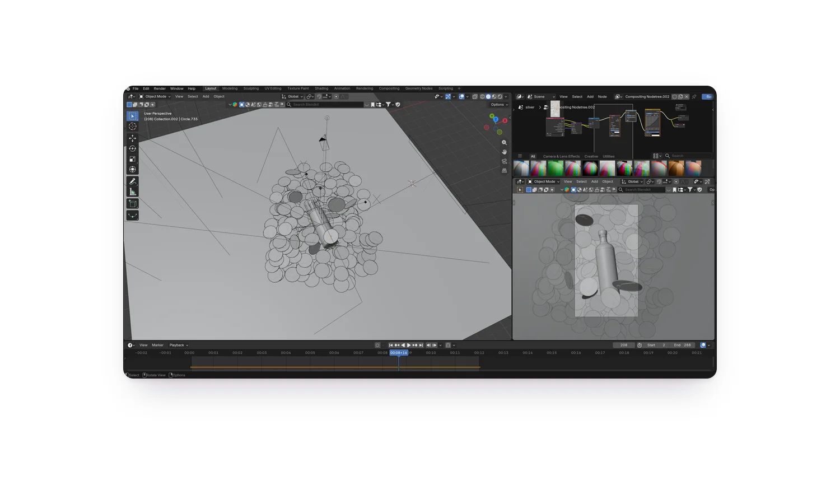Click the current frame field showing 208

[x=624, y=345]
